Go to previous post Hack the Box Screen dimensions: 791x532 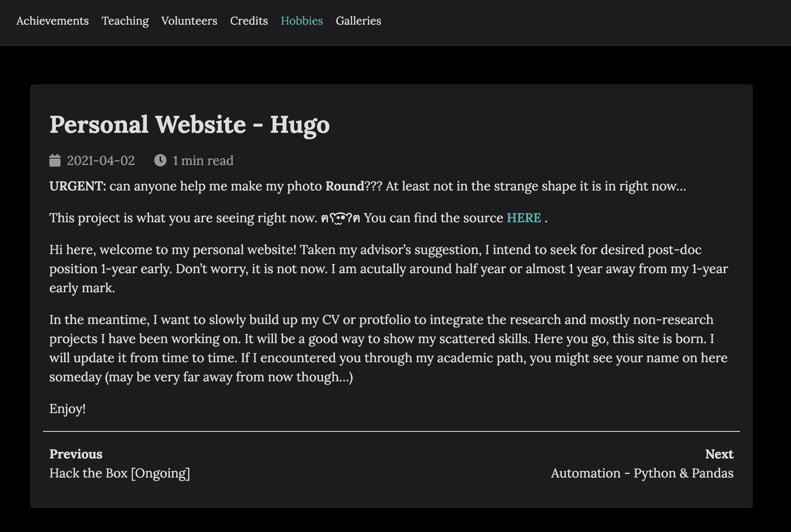119,473
